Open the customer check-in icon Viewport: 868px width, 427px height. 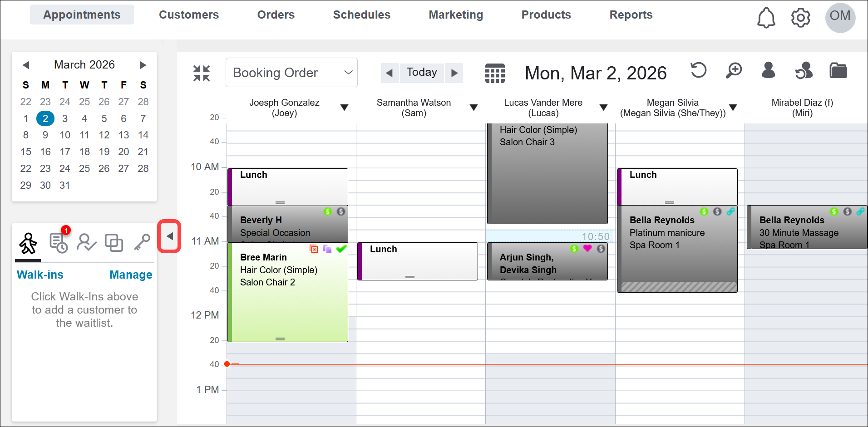click(x=86, y=242)
